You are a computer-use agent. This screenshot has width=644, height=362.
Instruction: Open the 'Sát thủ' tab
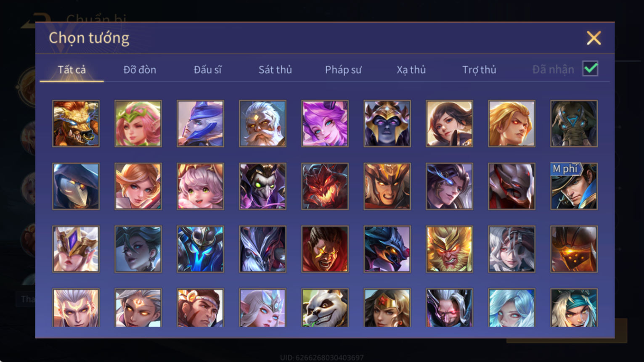(275, 70)
